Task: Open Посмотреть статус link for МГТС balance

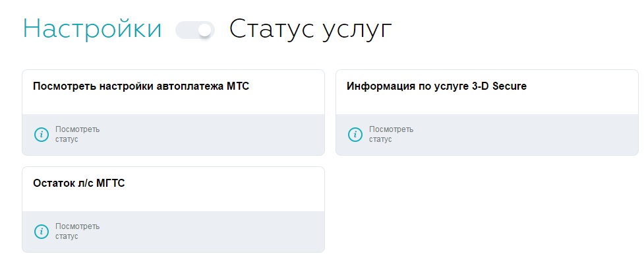Action: 77,232
